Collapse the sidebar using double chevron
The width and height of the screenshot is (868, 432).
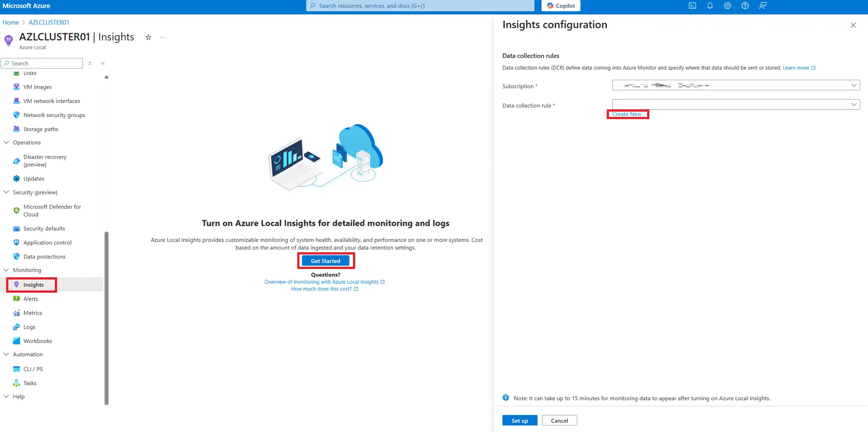pos(103,63)
